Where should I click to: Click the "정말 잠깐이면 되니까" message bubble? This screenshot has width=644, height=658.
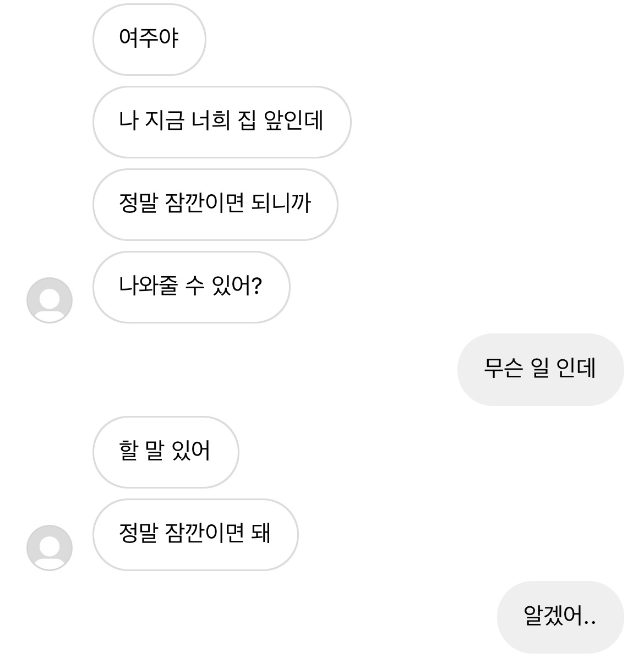tap(215, 205)
